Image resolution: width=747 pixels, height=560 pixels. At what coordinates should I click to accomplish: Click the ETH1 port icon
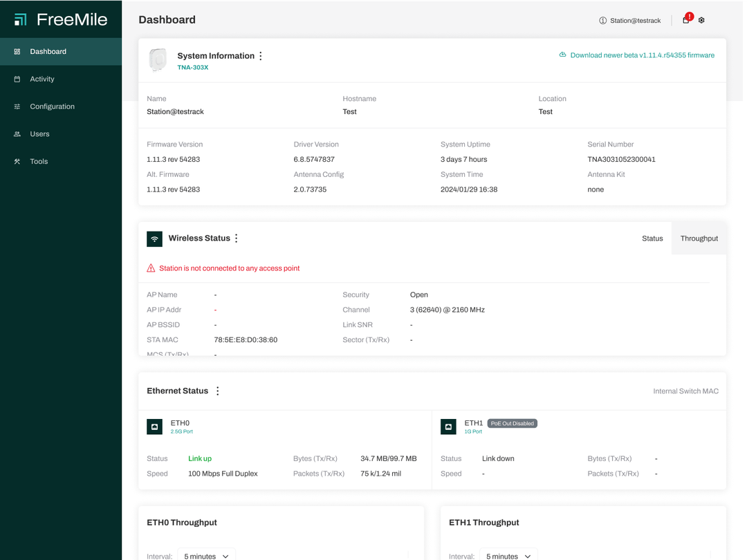(x=448, y=427)
